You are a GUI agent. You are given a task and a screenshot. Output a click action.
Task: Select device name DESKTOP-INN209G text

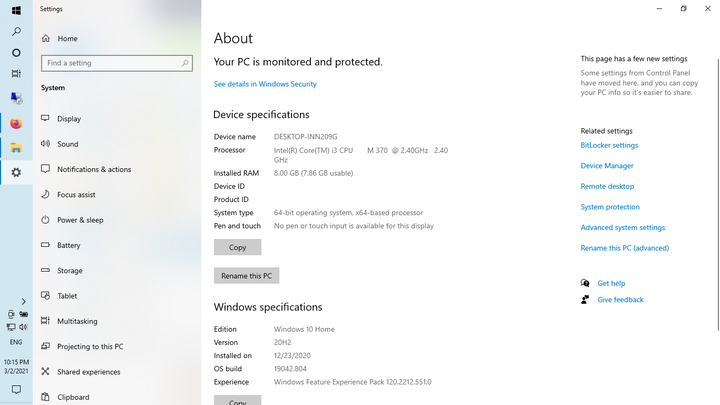pyautogui.click(x=305, y=137)
